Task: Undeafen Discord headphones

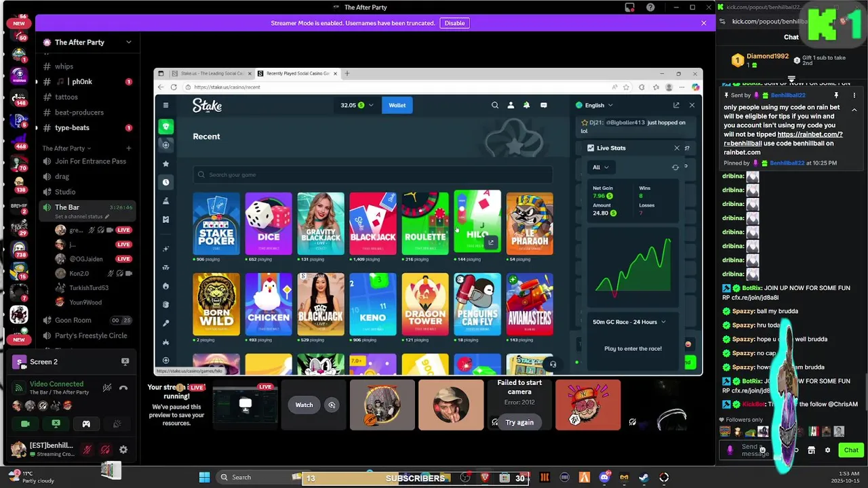Action: click(105, 449)
